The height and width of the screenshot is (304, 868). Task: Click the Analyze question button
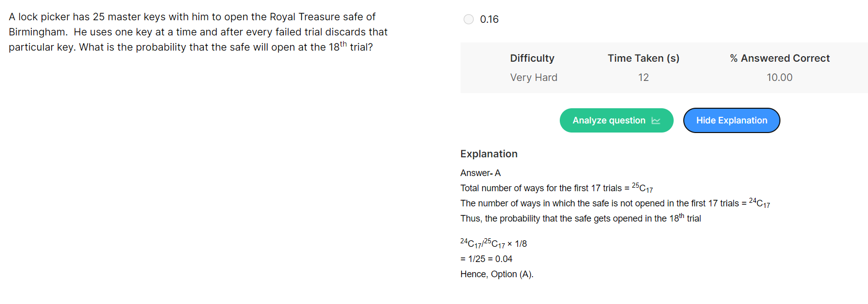click(616, 120)
